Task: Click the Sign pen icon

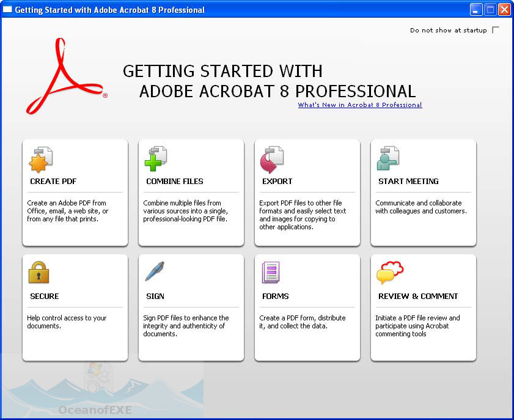Action: tap(155, 271)
